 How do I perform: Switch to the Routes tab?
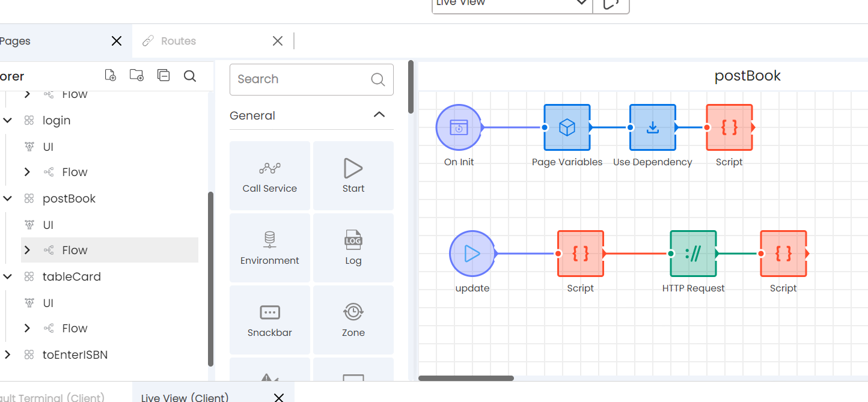point(178,41)
